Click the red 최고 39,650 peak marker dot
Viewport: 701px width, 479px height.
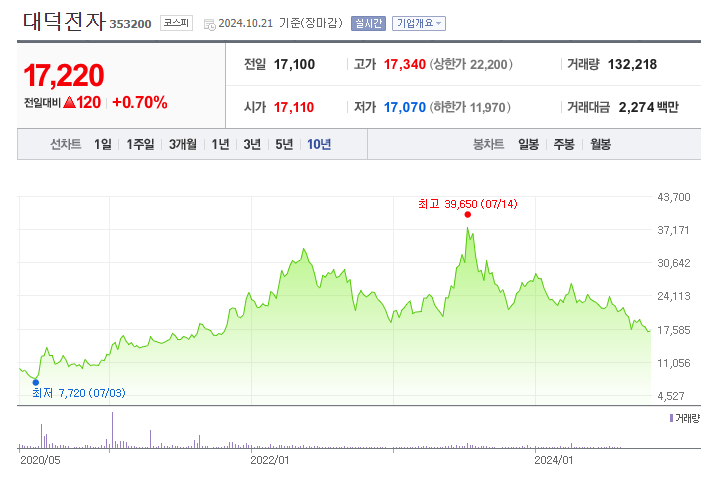pyautogui.click(x=468, y=215)
